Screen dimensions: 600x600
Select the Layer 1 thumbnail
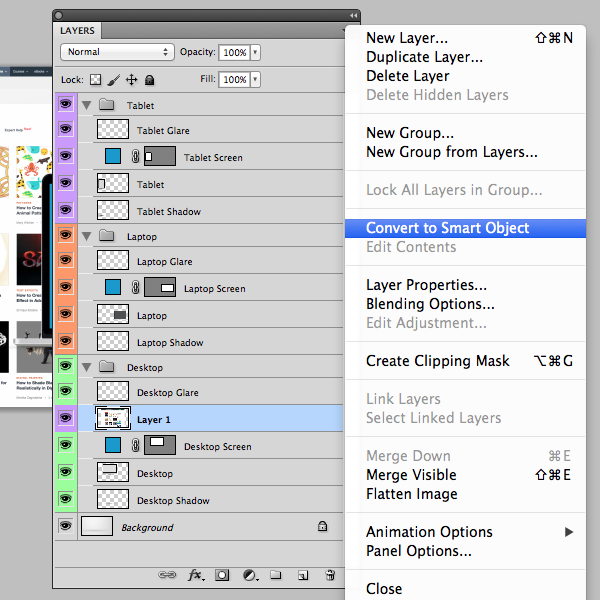(113, 419)
